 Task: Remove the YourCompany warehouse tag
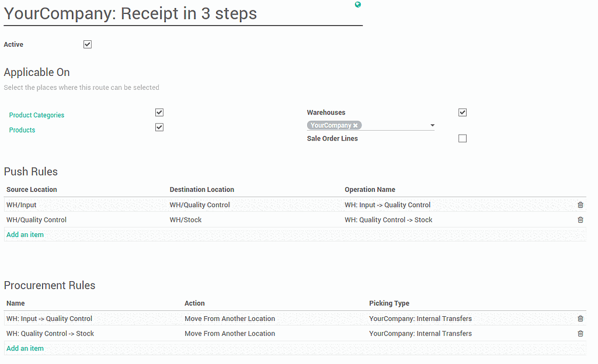355,125
